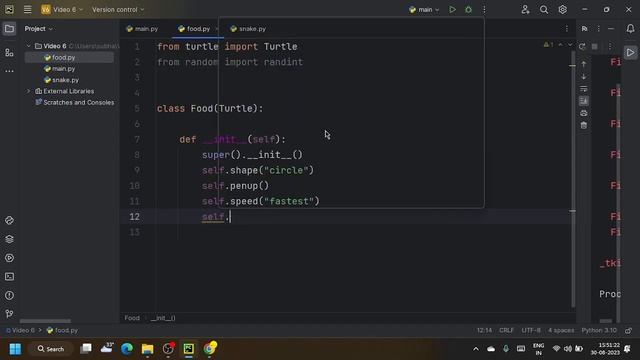The height and width of the screenshot is (360, 640).
Task: Toggle the Project tool window folder icon
Action: (9, 29)
